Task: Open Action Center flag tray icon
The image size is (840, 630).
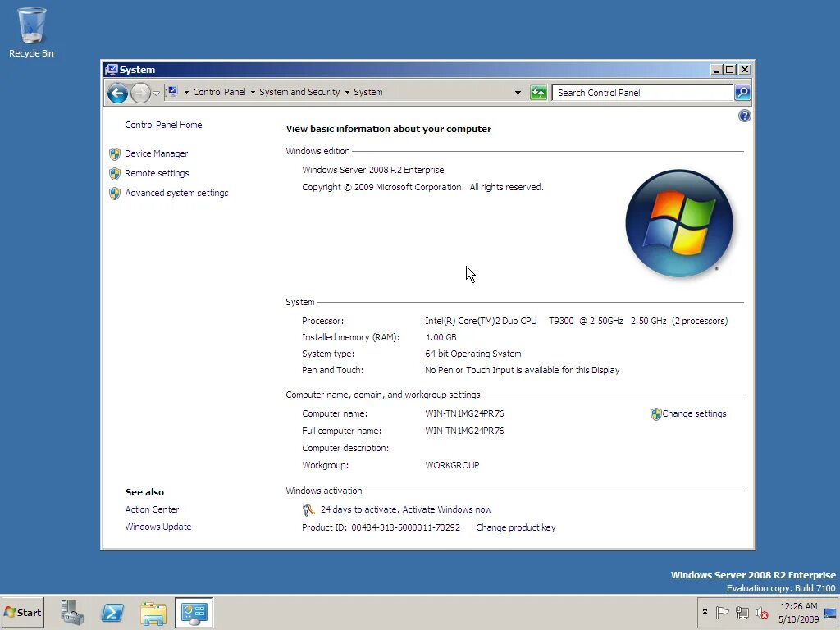Action: tap(722, 612)
